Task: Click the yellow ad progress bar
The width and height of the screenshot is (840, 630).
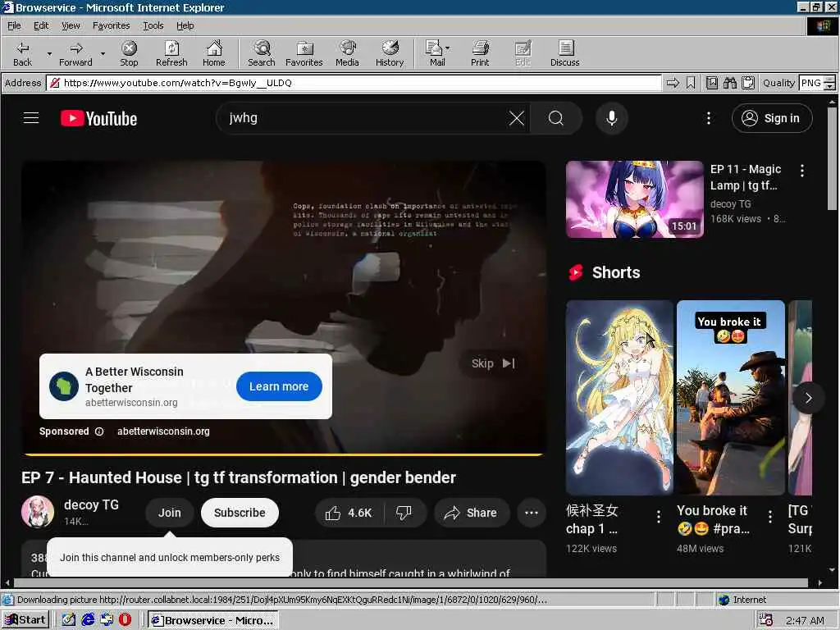Action: tap(284, 454)
